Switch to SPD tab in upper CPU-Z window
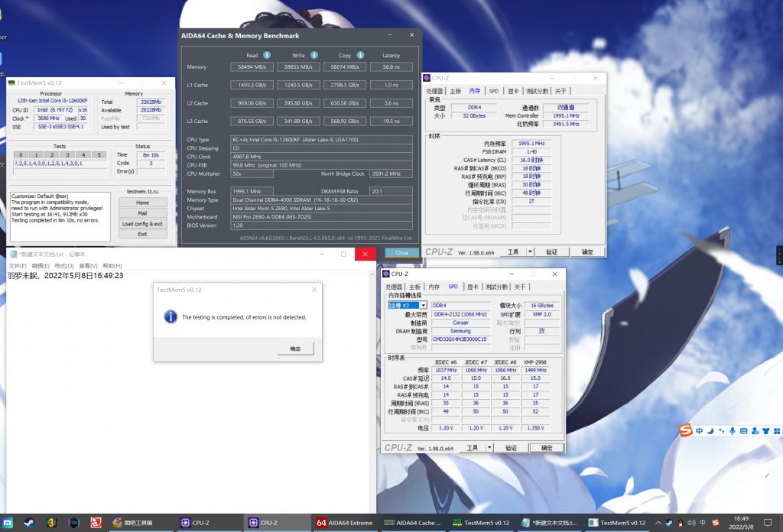Viewport: 783px width, 532px height. click(x=494, y=91)
